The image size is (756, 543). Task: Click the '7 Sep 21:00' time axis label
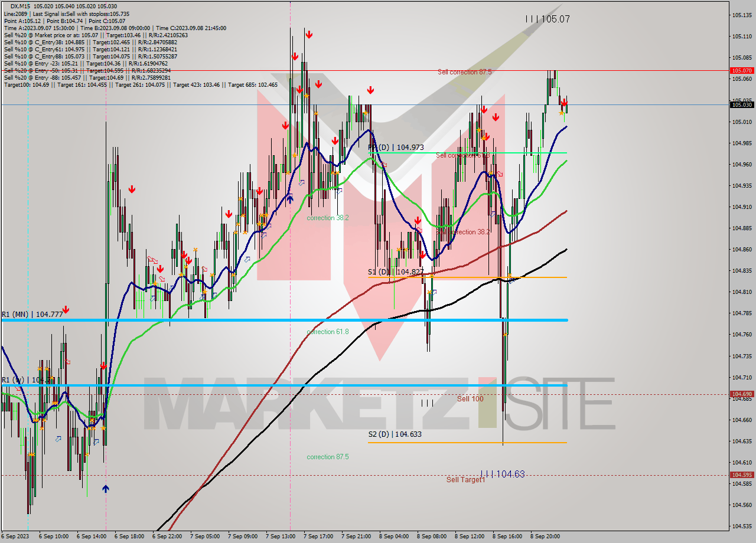coord(356,537)
